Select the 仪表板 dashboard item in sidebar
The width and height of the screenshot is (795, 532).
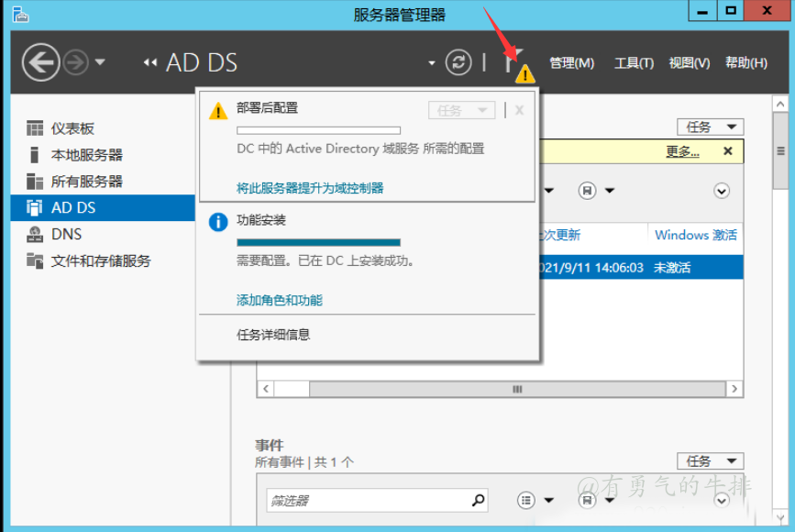(x=72, y=127)
